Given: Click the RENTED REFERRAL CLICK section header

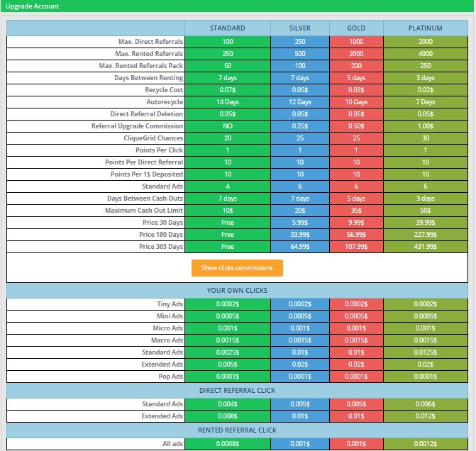Looking at the screenshot, I should point(237,430).
